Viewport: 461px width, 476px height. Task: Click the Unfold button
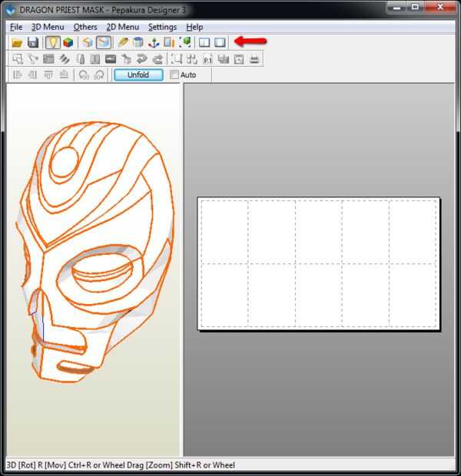[138, 75]
